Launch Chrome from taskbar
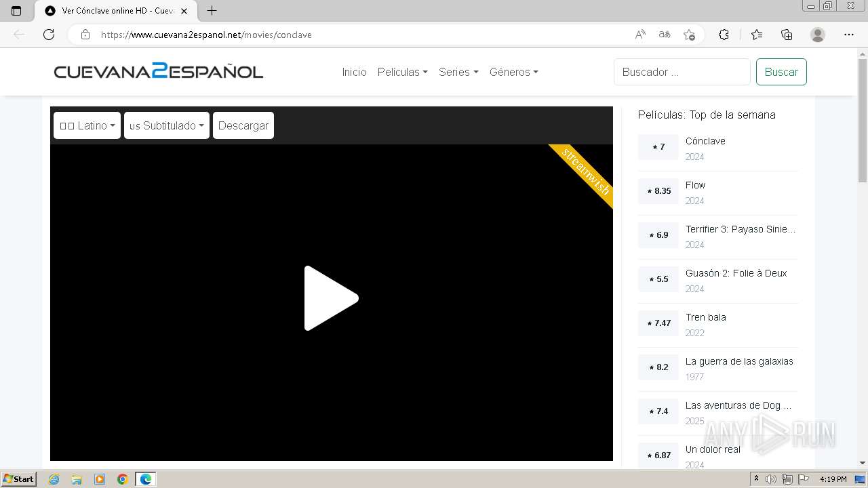This screenshot has height=488, width=868. pos(123,479)
